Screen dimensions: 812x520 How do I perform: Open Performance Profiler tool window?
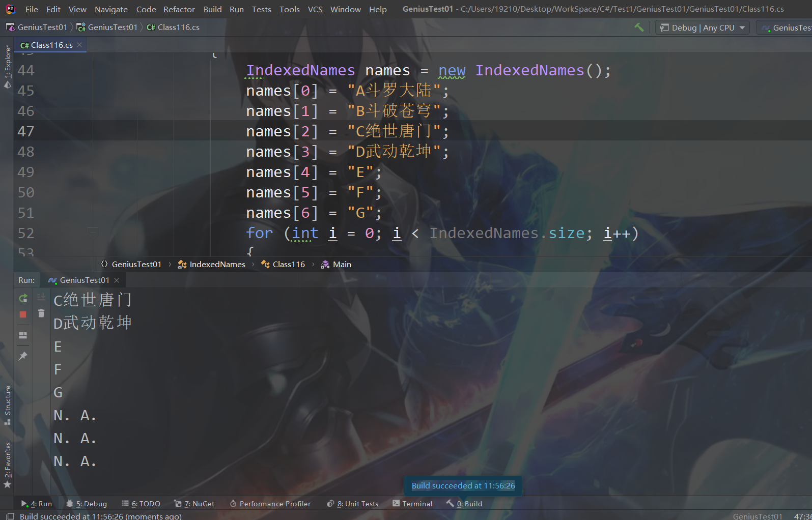pyautogui.click(x=270, y=504)
